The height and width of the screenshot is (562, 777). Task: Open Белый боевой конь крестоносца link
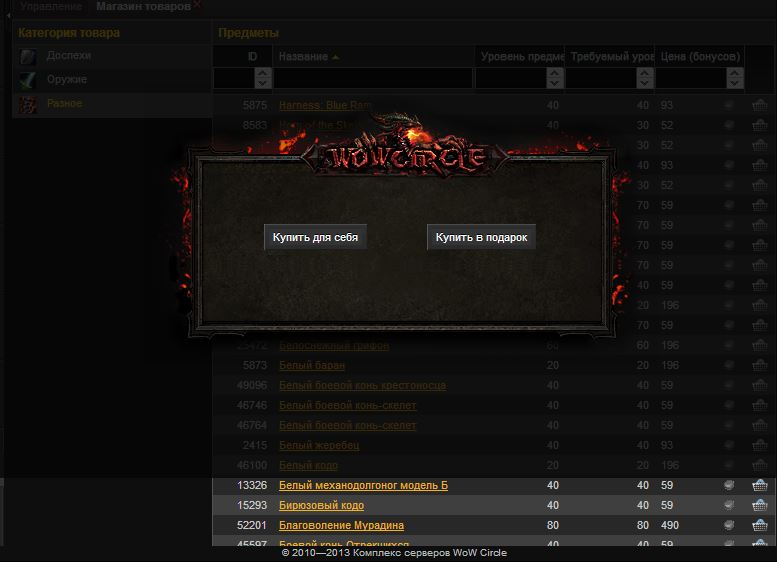(362, 385)
